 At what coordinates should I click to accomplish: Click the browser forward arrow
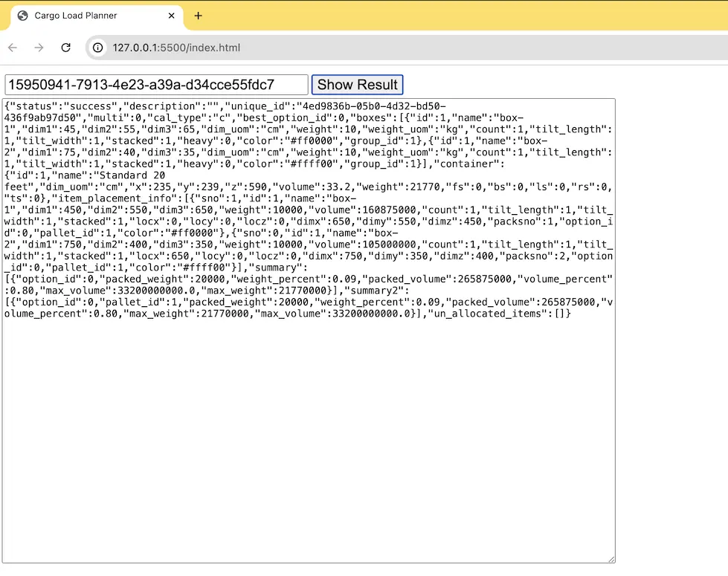[39, 48]
